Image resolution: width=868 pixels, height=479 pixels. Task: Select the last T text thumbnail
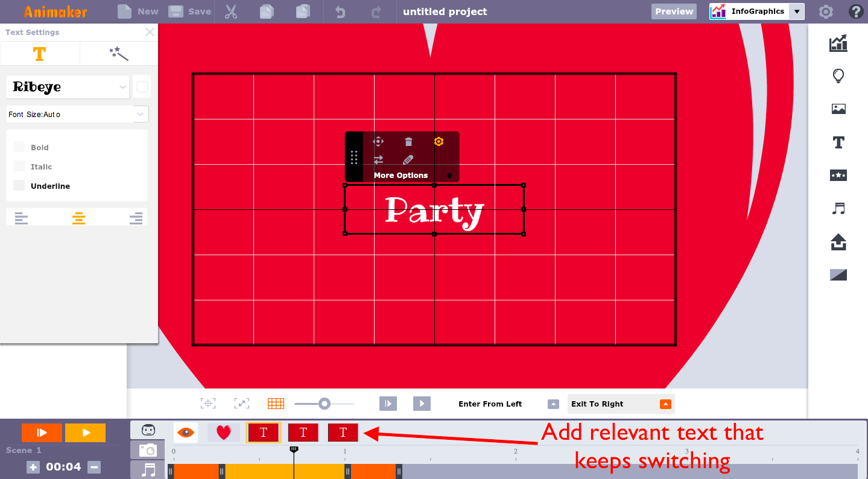(343, 432)
